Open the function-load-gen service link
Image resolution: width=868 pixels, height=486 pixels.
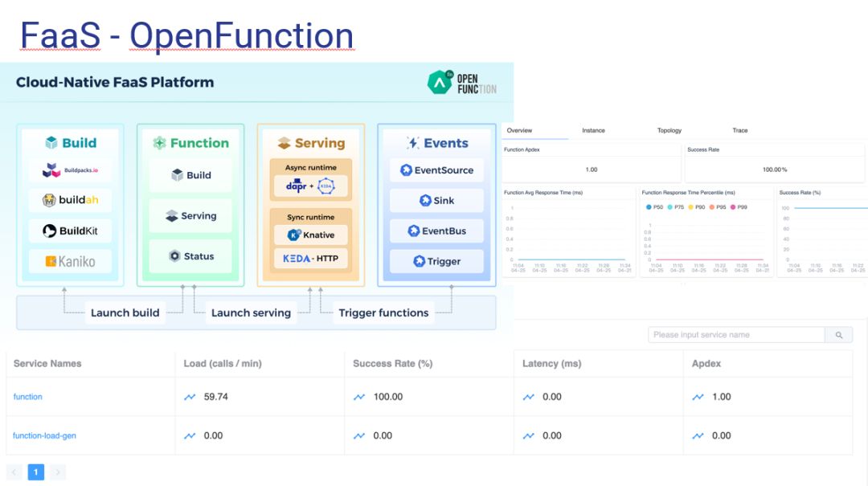(x=44, y=435)
